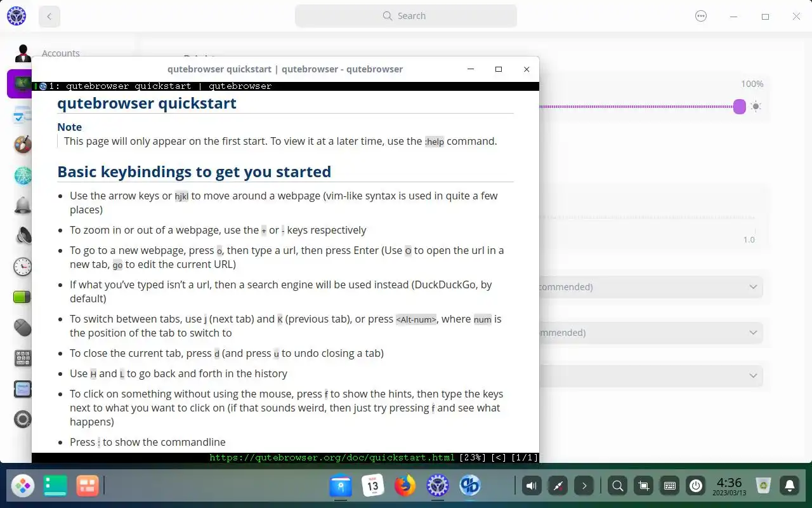
Task: Focus the Control Center Search field
Action: click(406, 16)
